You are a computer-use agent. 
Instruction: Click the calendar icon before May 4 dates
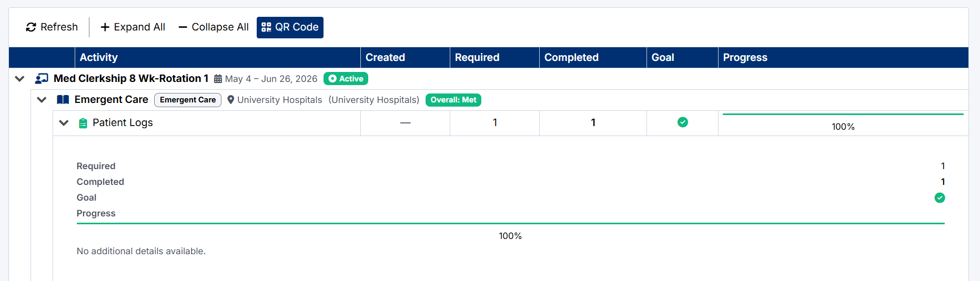tap(218, 79)
